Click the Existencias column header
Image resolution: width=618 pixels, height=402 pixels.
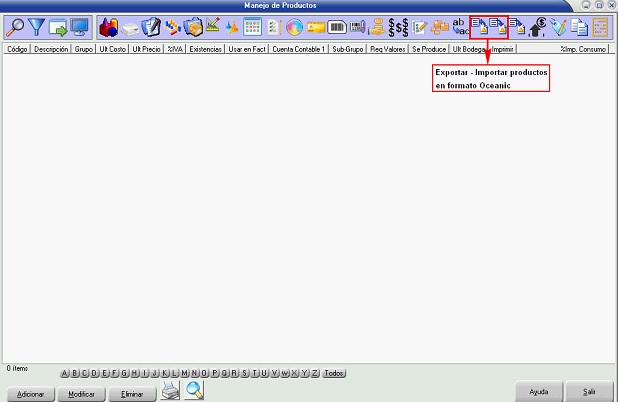pyautogui.click(x=205, y=48)
